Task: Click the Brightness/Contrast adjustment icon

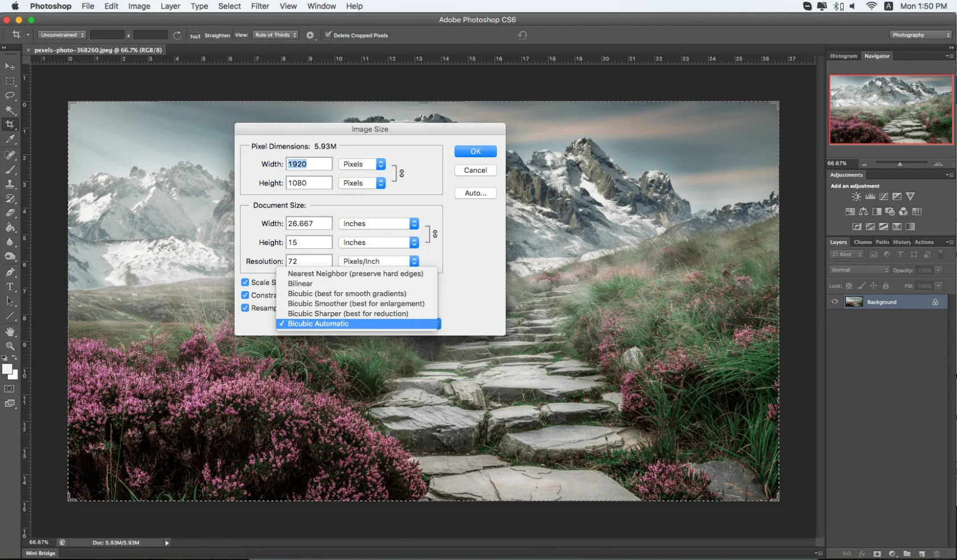Action: point(856,197)
